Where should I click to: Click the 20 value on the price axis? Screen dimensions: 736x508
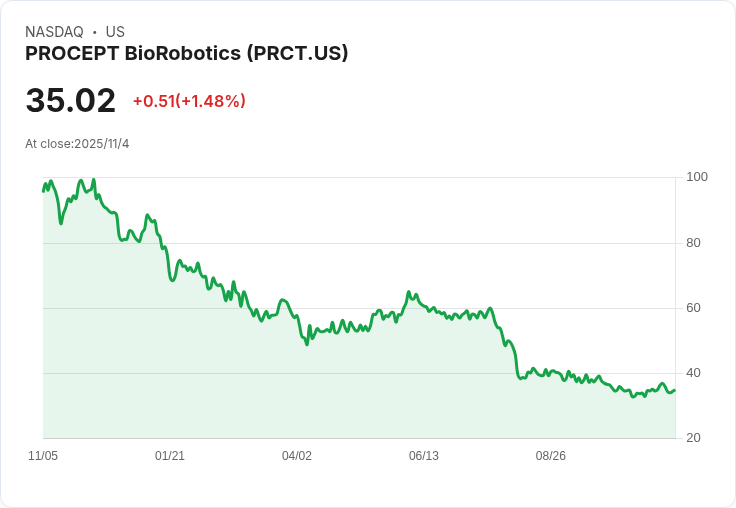click(x=694, y=438)
